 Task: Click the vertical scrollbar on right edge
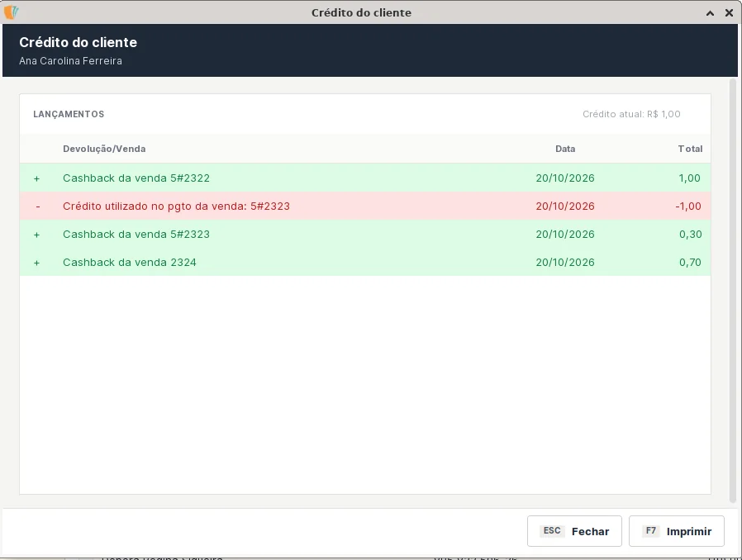733,291
